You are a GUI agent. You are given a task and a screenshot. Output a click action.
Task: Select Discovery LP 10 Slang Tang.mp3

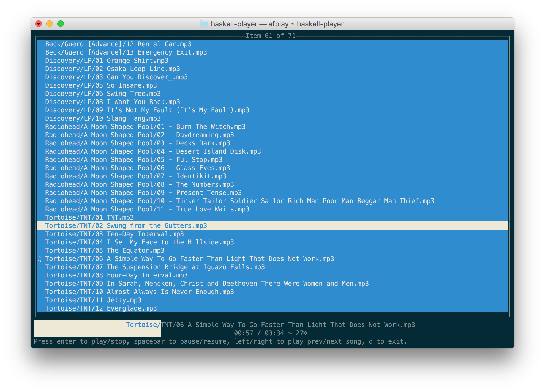tap(103, 118)
